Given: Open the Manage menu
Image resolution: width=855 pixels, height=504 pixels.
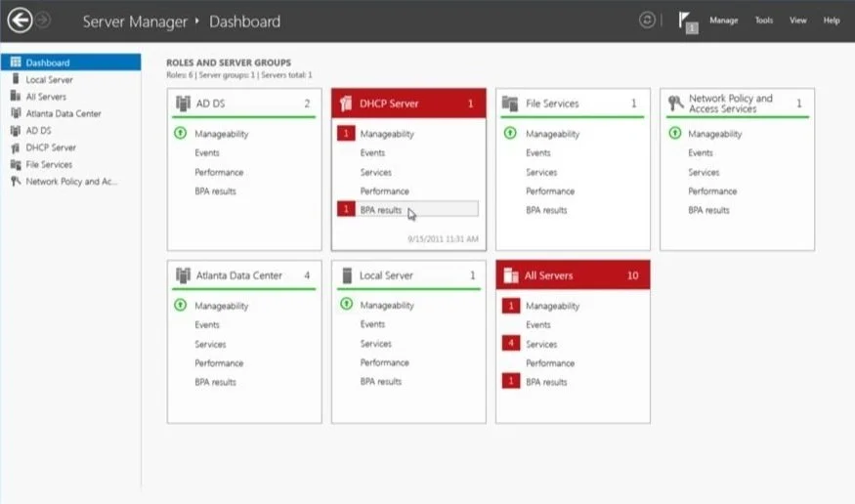Looking at the screenshot, I should point(724,21).
